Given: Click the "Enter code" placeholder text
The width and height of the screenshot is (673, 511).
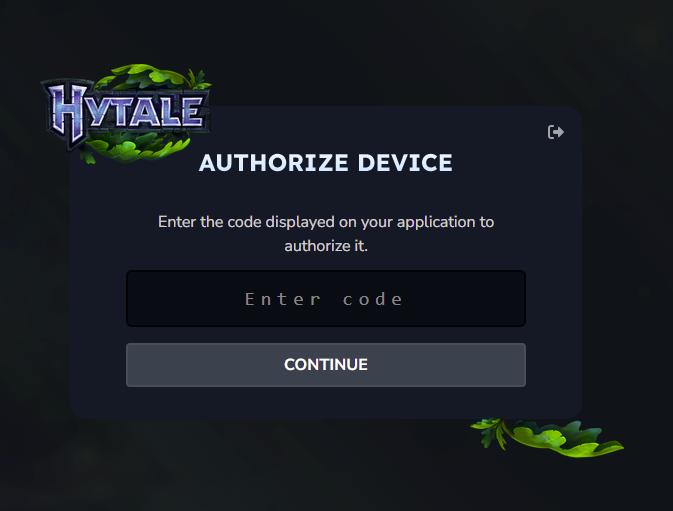Looking at the screenshot, I should coord(324,299).
